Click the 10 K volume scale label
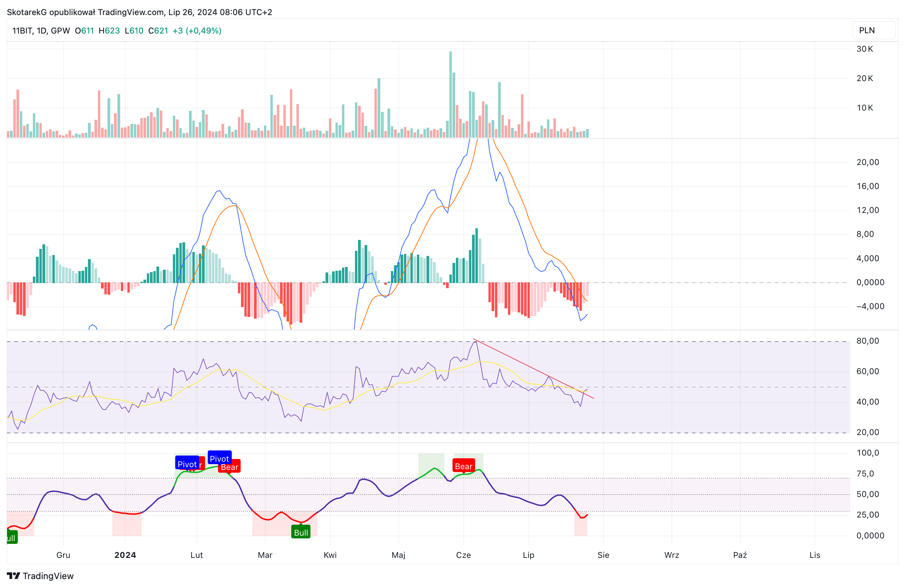The width and height of the screenshot is (905, 588). [865, 108]
